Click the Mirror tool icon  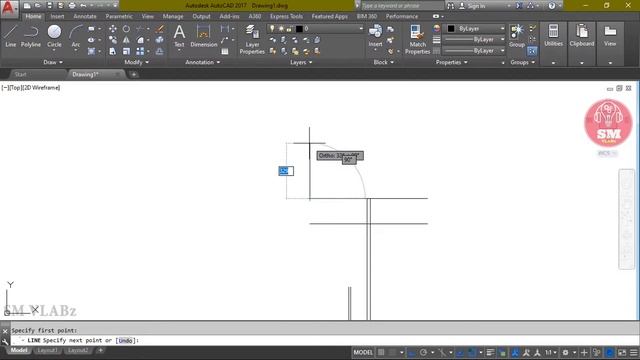pyautogui.click(x=127, y=40)
